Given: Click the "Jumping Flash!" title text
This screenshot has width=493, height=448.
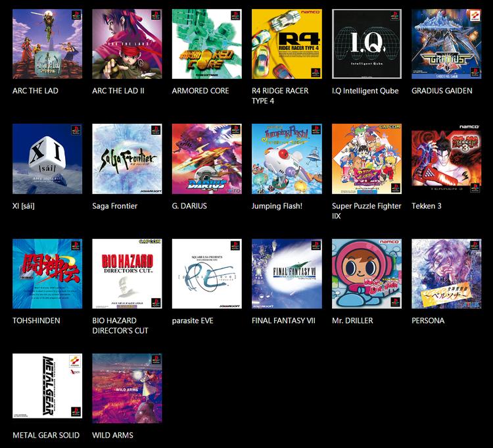Looking at the screenshot, I should 277,206.
